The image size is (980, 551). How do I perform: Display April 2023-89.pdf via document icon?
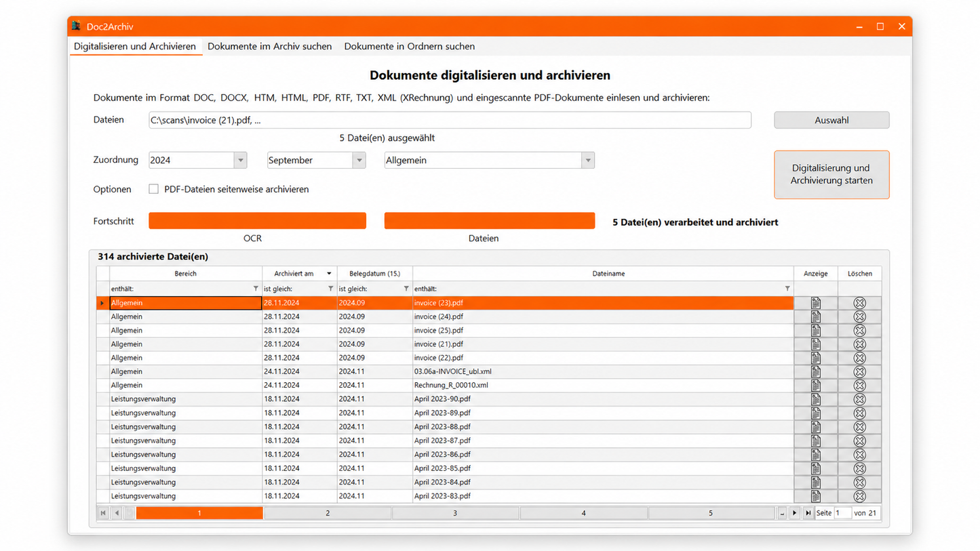815,413
